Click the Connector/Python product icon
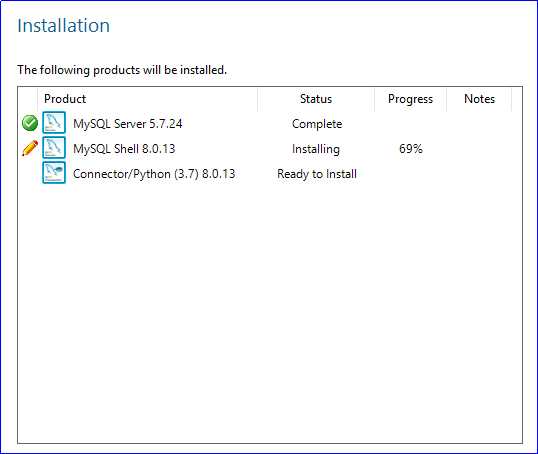Viewport: 538px width, 454px height. click(54, 173)
